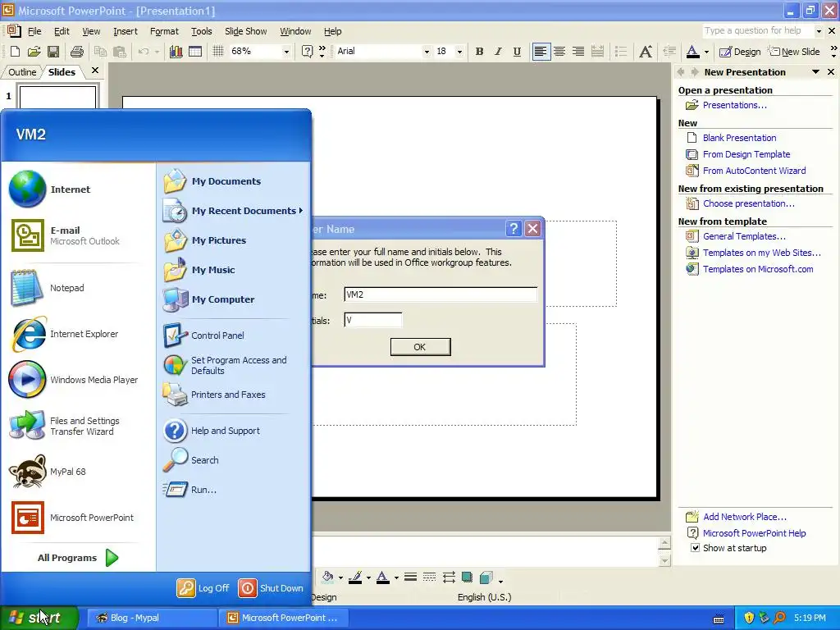Click the Bullets list toolbar icon
The height and width of the screenshot is (630, 840).
point(621,52)
